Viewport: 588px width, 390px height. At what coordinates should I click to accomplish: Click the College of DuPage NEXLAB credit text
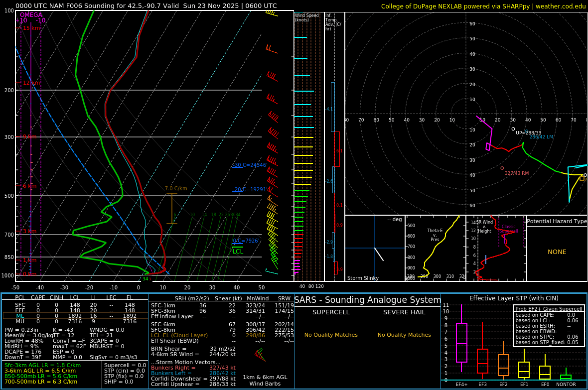(483, 6)
